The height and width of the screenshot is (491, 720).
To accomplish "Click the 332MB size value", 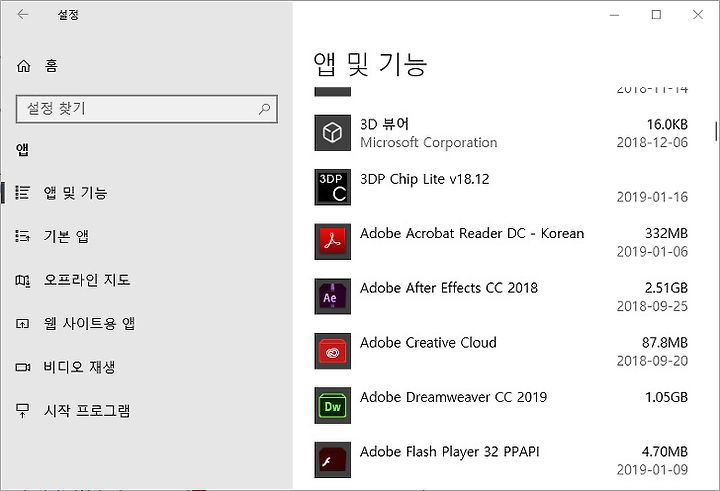I will [x=666, y=233].
